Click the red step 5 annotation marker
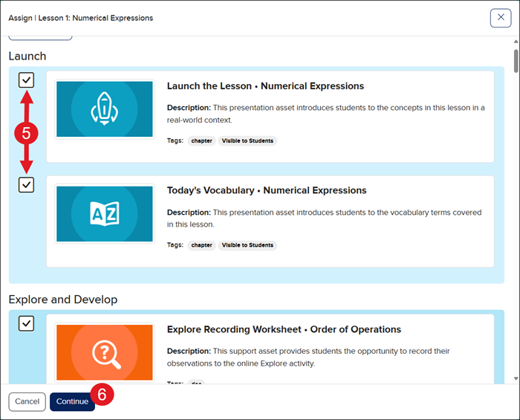The image size is (520, 420). point(26,133)
